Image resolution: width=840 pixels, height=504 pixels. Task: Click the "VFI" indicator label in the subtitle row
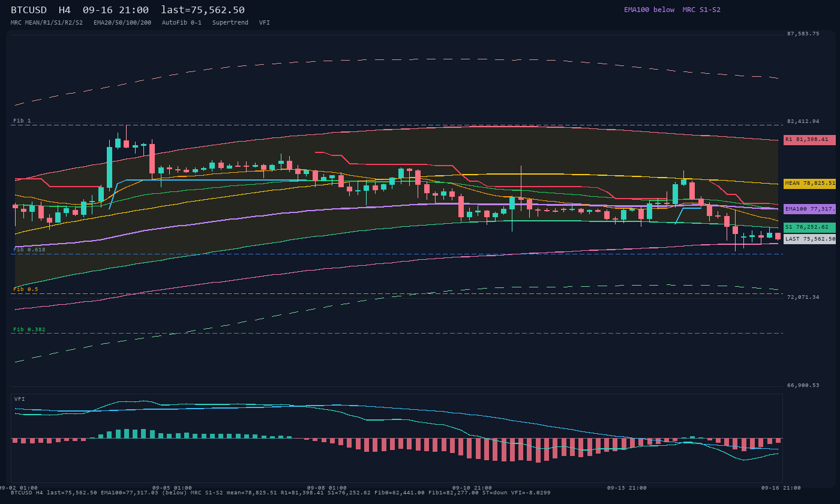[265, 23]
